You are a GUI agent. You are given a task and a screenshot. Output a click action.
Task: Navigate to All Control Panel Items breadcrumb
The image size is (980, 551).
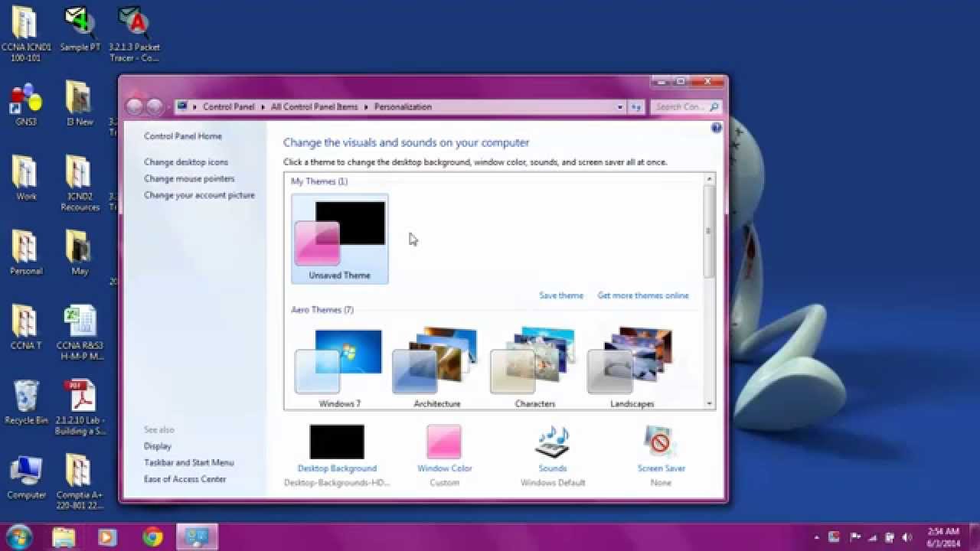point(312,106)
